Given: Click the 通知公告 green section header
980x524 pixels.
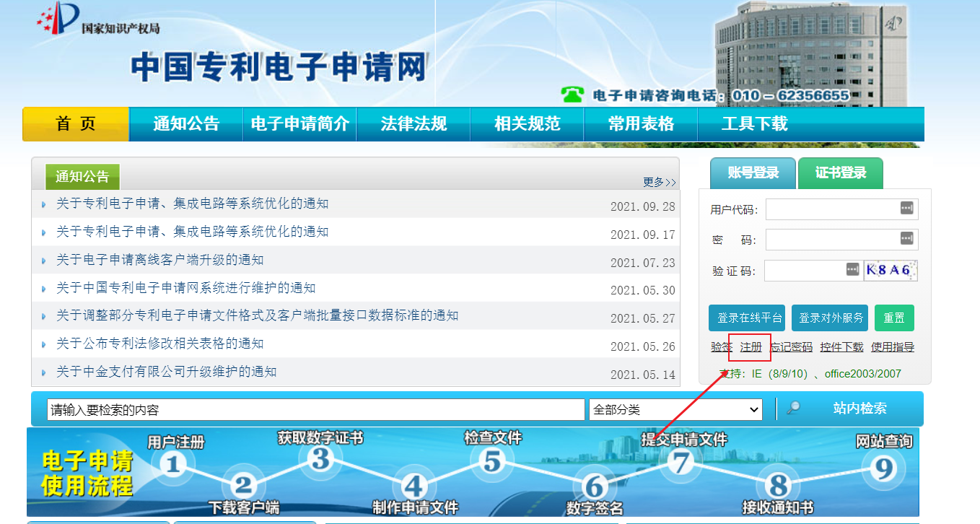Looking at the screenshot, I should pyautogui.click(x=82, y=177).
